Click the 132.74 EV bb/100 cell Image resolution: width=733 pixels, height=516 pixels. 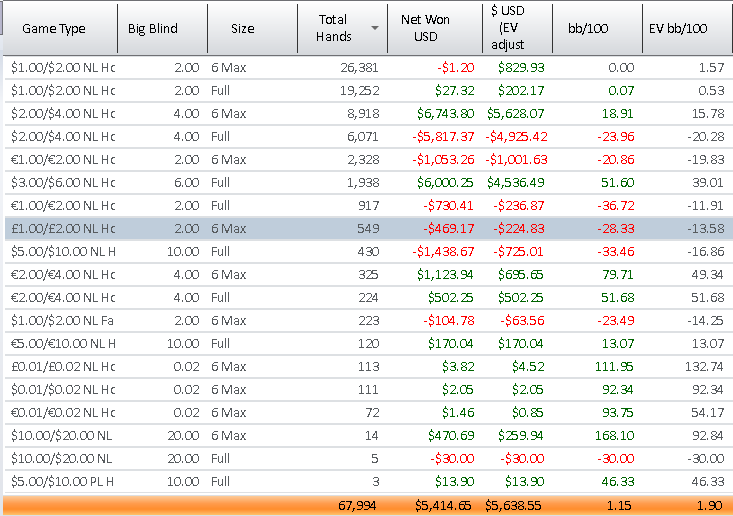704,366
